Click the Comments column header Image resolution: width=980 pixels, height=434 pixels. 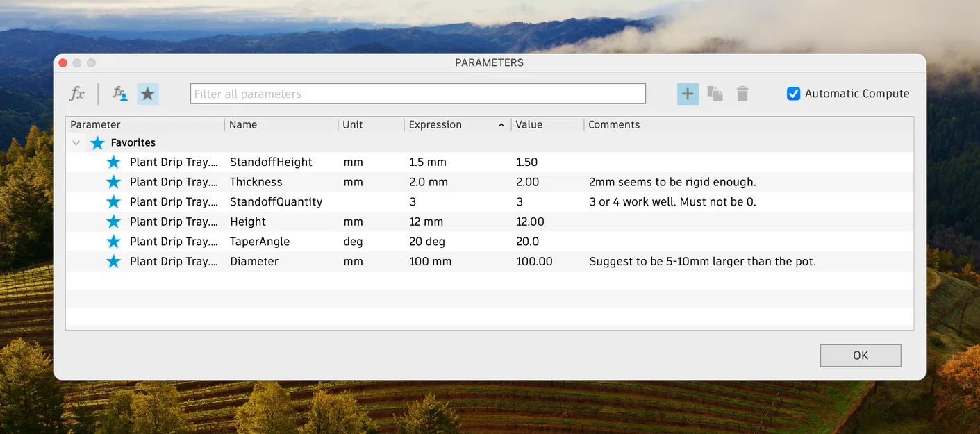pyautogui.click(x=749, y=125)
